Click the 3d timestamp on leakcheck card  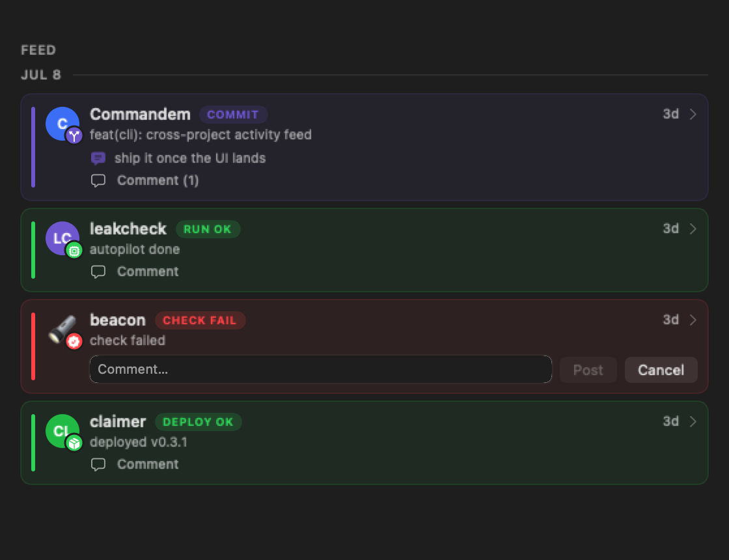(x=671, y=229)
